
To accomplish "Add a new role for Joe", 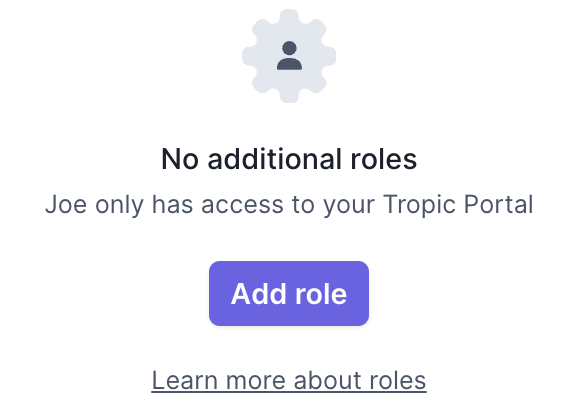I will tap(289, 294).
